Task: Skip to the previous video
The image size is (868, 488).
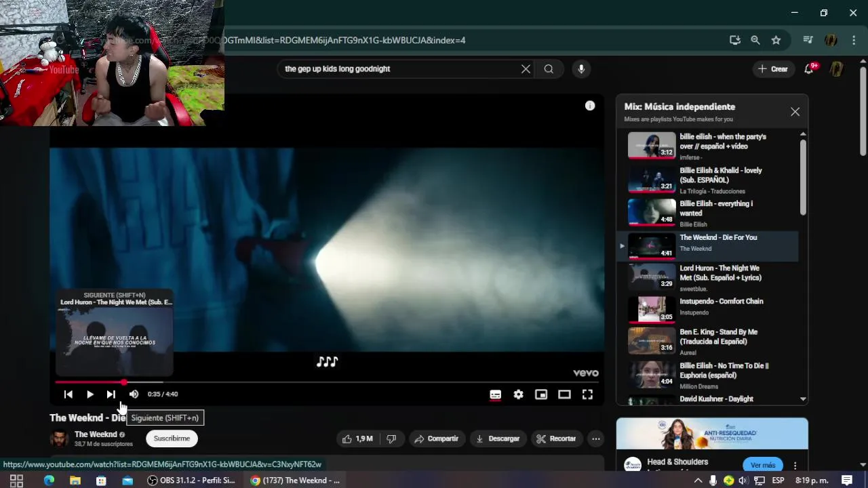Action: (68, 394)
